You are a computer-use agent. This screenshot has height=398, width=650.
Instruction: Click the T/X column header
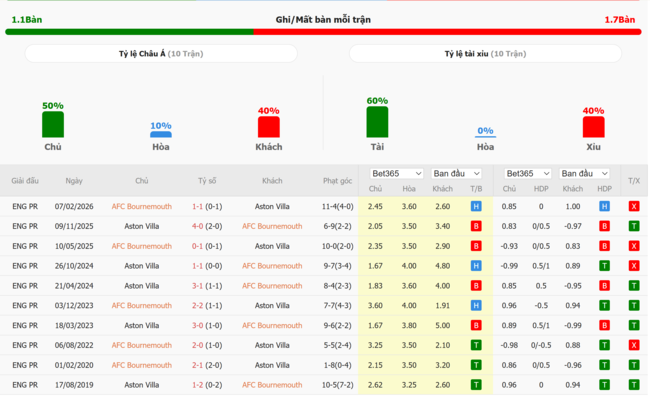[633, 181]
